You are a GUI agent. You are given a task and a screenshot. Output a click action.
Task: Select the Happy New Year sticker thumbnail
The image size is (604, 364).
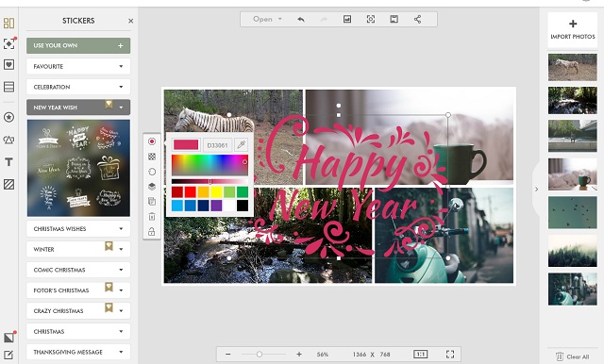(x=78, y=138)
